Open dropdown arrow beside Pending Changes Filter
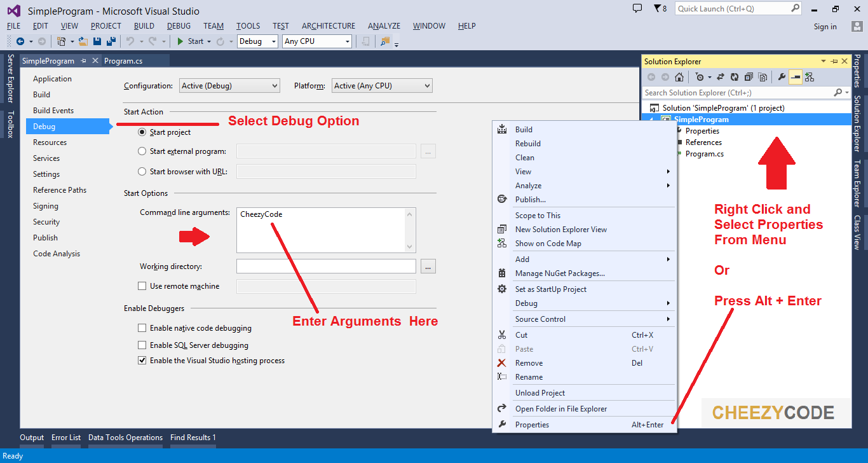 (x=709, y=77)
